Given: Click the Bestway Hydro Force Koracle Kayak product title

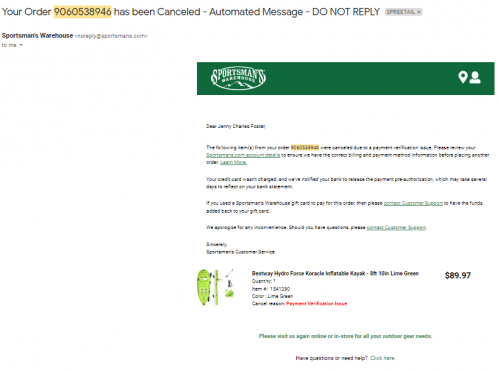Looking at the screenshot, I should 335,273.
